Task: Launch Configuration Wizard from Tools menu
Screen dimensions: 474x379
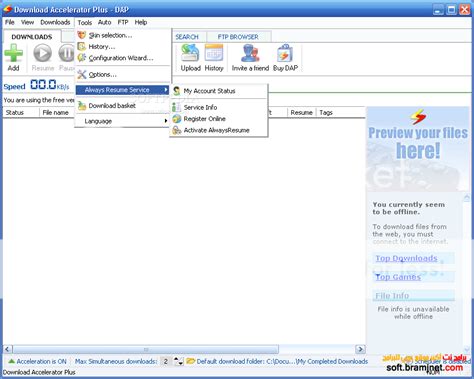Action: point(122,58)
